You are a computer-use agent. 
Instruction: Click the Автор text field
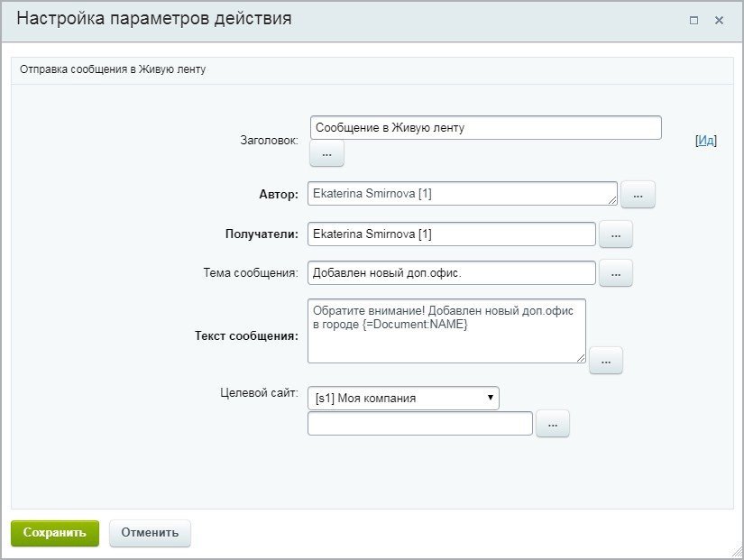460,194
